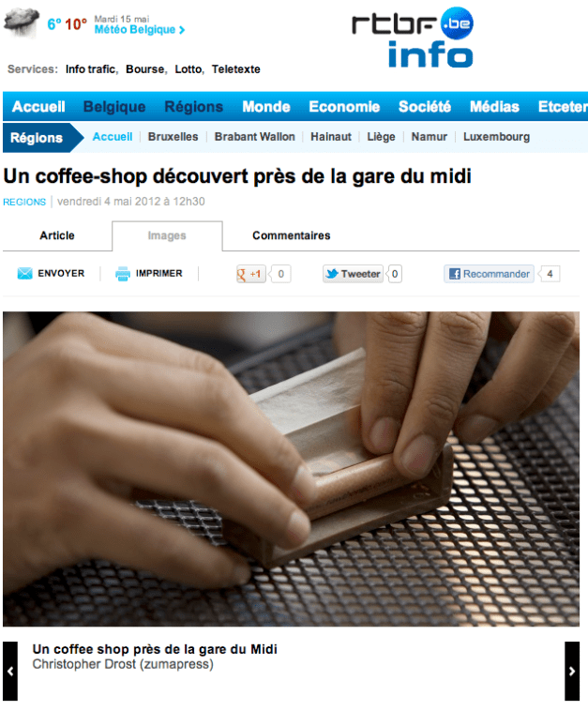Open the Commentaires tab
The width and height of the screenshot is (588, 711).
click(x=291, y=235)
